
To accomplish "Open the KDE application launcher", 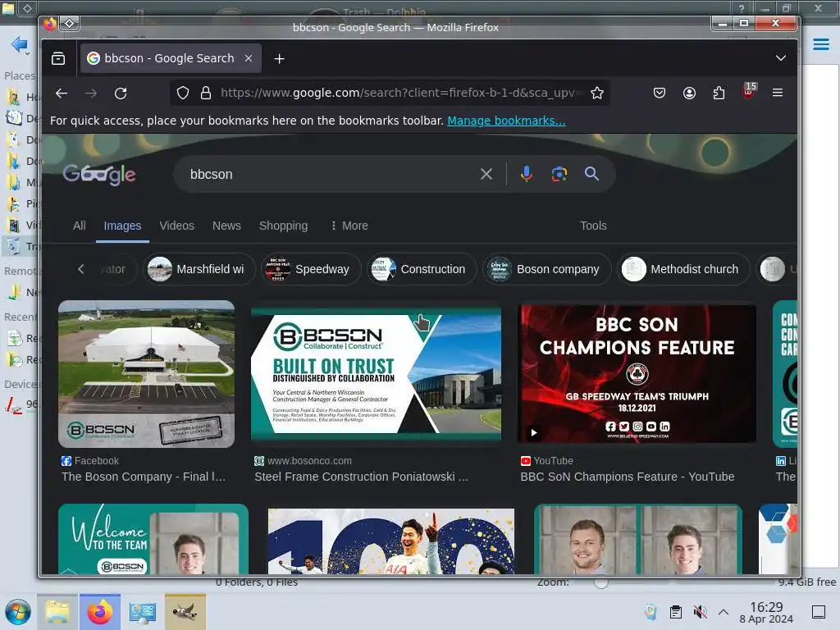I will pyautogui.click(x=18, y=612).
